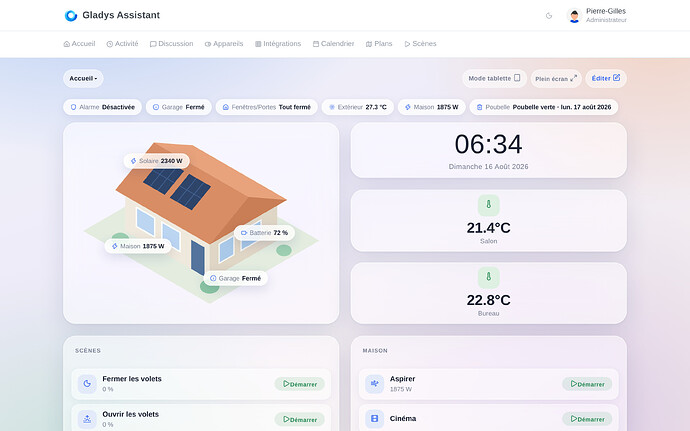Click the Extérieur 27.3 °C chip
The image size is (690, 431).
click(x=358, y=107)
